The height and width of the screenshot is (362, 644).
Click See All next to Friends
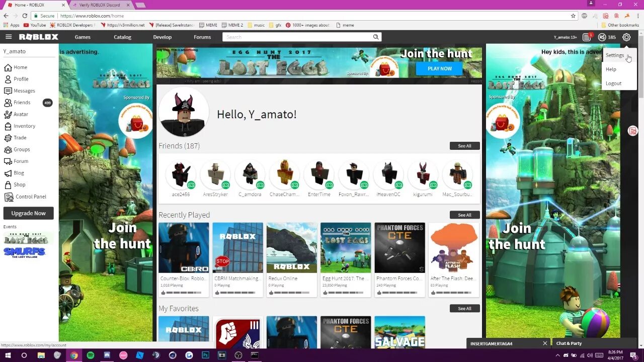464,146
